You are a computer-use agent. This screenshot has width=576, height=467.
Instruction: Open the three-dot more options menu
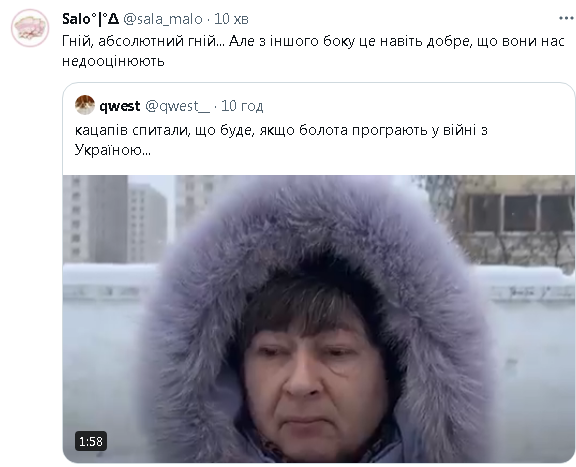567,18
